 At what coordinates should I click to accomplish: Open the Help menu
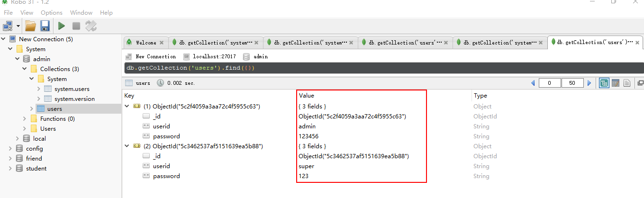[107, 13]
